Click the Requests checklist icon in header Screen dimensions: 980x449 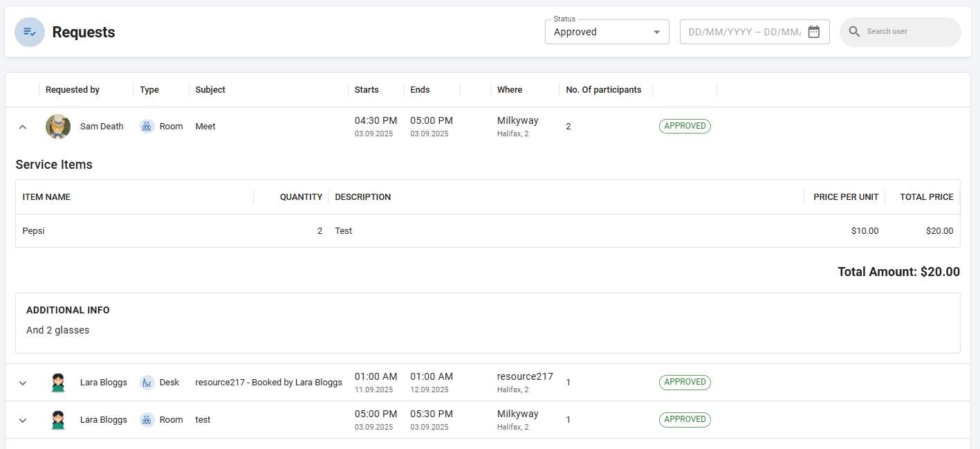30,32
